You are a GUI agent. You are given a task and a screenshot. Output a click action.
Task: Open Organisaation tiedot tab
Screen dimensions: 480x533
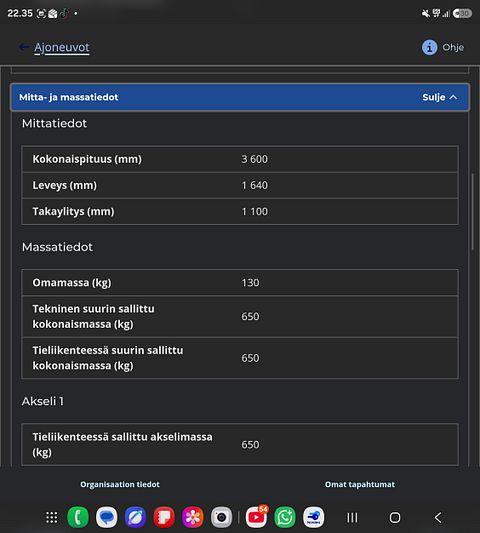pyautogui.click(x=120, y=484)
